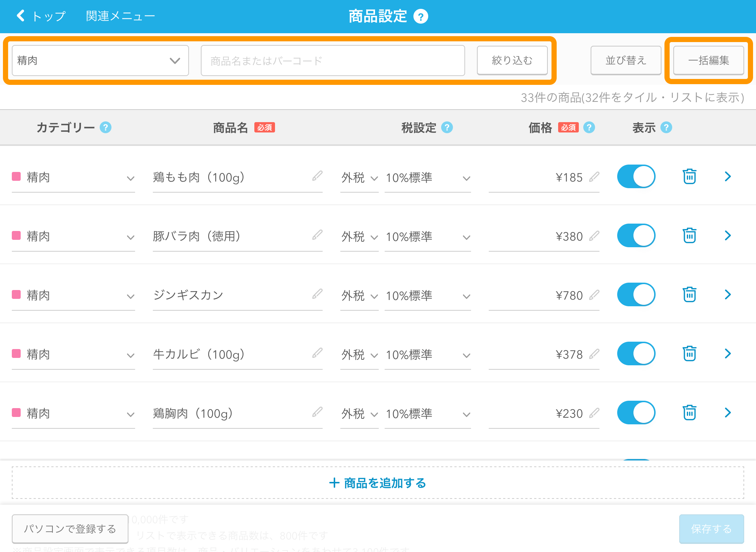Open detail view arrow for ジンギスカン row

728,294
